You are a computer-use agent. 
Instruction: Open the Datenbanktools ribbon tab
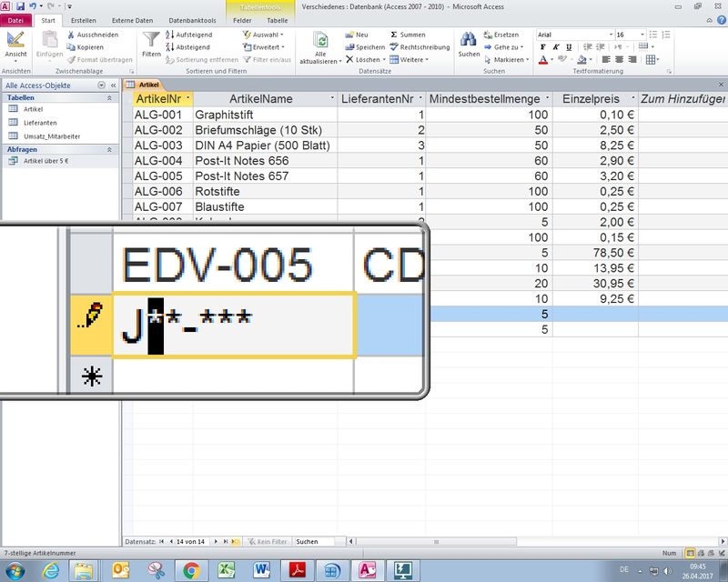191,20
